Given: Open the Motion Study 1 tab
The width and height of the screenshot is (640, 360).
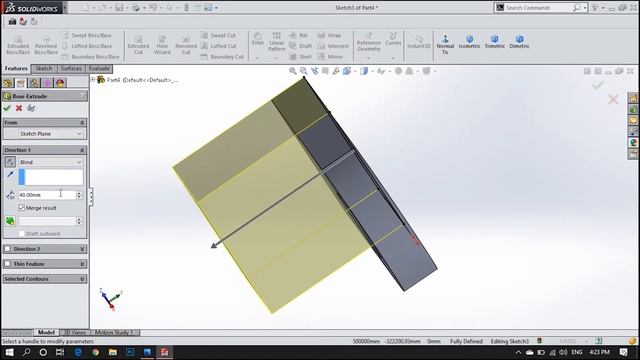Looking at the screenshot, I should 113,333.
